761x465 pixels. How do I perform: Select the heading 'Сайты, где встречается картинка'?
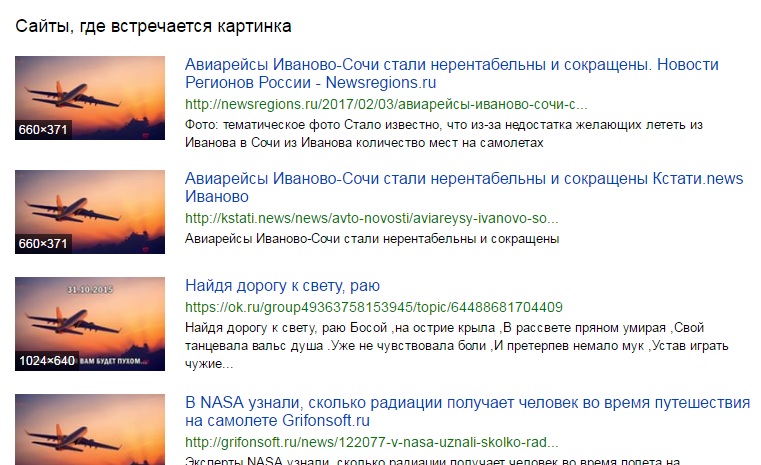point(153,26)
